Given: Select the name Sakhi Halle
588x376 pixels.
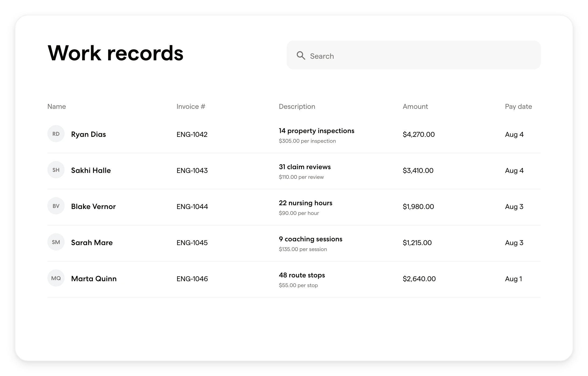Looking at the screenshot, I should point(91,170).
